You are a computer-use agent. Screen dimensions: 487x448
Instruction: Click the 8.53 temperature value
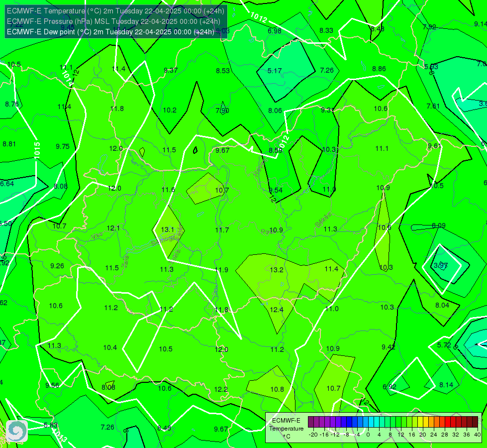223,71
